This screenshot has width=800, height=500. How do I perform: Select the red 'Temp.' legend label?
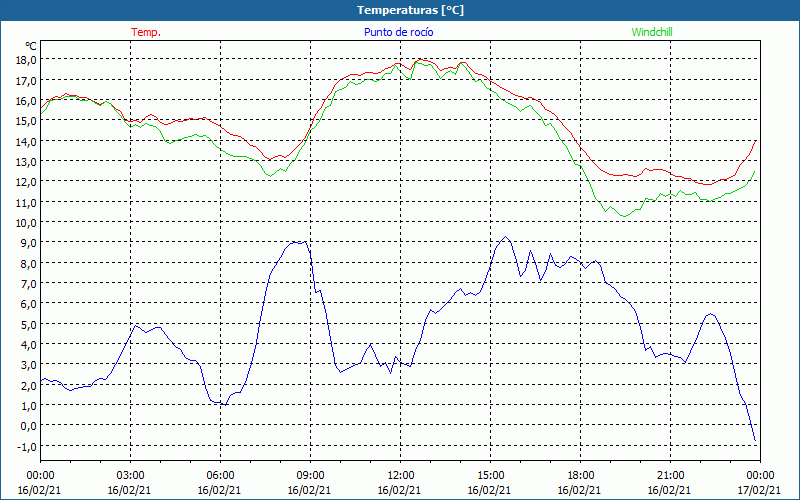click(x=146, y=32)
